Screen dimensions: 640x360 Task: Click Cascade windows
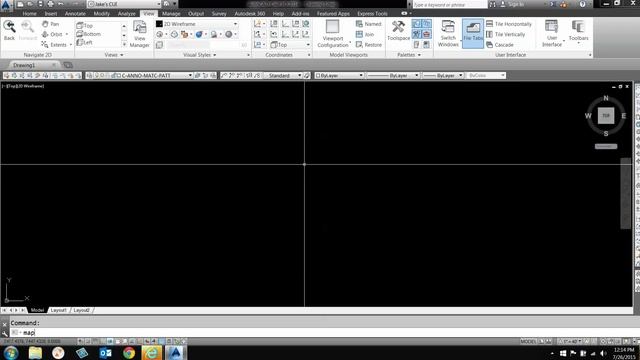500,44
